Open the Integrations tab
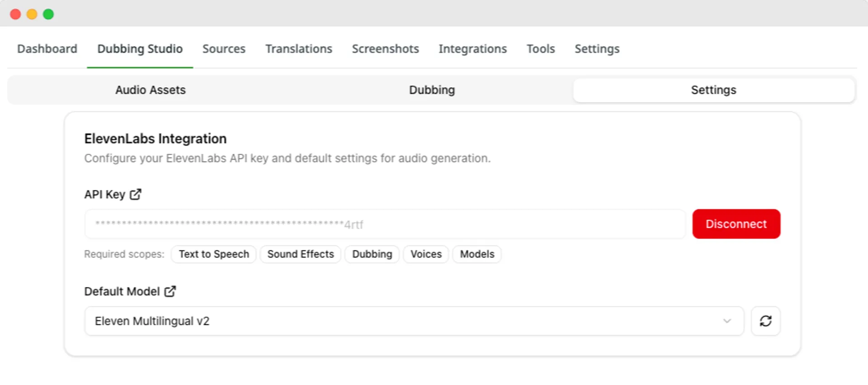 point(473,49)
